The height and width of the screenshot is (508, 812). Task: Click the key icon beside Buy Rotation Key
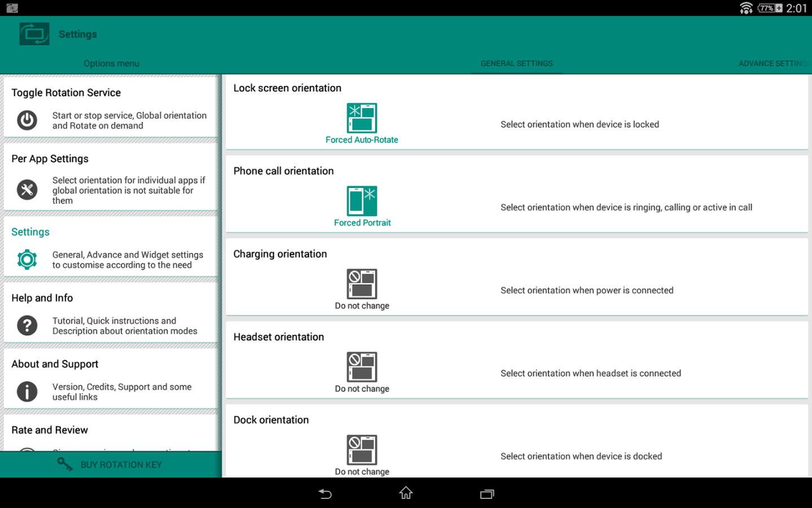coord(65,464)
